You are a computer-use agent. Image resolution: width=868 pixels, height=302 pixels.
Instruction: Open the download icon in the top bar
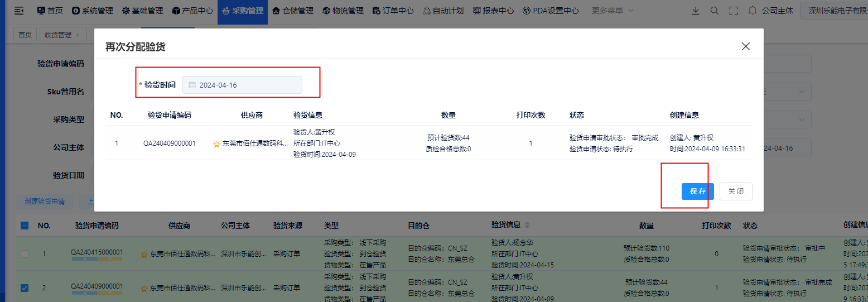[695, 11]
